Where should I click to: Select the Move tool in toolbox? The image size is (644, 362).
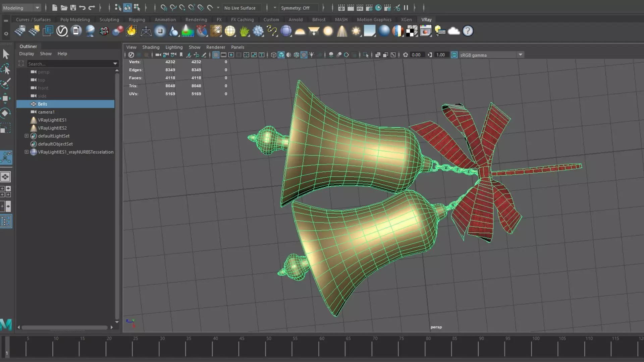point(5,98)
